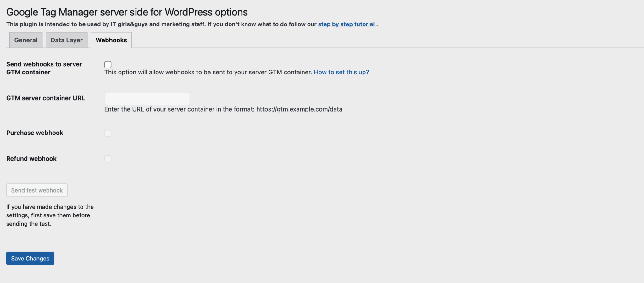This screenshot has height=283, width=644.
Task: Click the page heading about WordPress options
Action: (x=127, y=12)
